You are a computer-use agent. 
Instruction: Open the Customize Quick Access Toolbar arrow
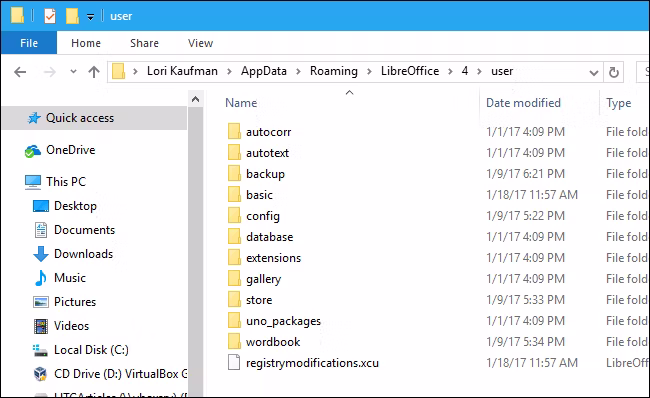pyautogui.click(x=90, y=17)
